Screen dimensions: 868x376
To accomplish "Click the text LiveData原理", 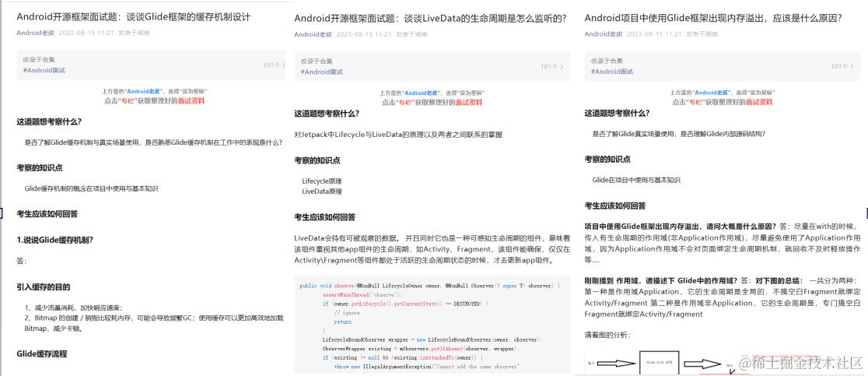I will pos(322,192).
